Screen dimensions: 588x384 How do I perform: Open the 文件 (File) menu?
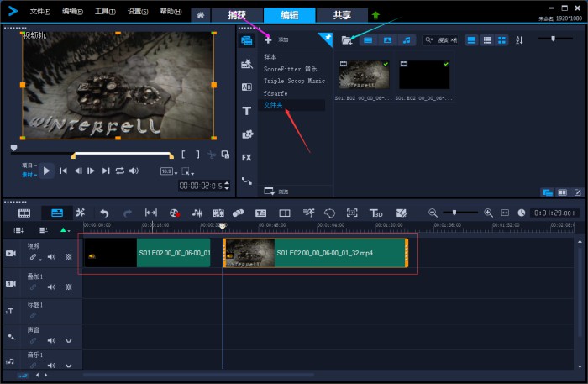click(39, 12)
